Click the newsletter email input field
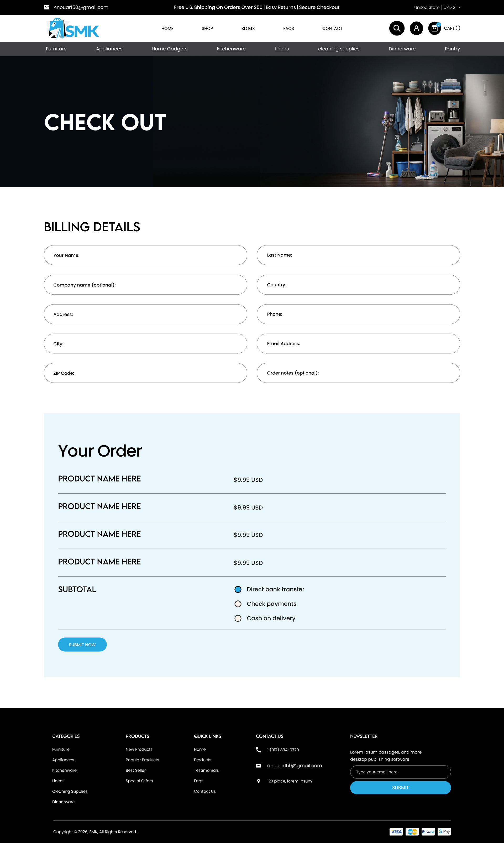Screen dimensions: 504x843 [400, 772]
